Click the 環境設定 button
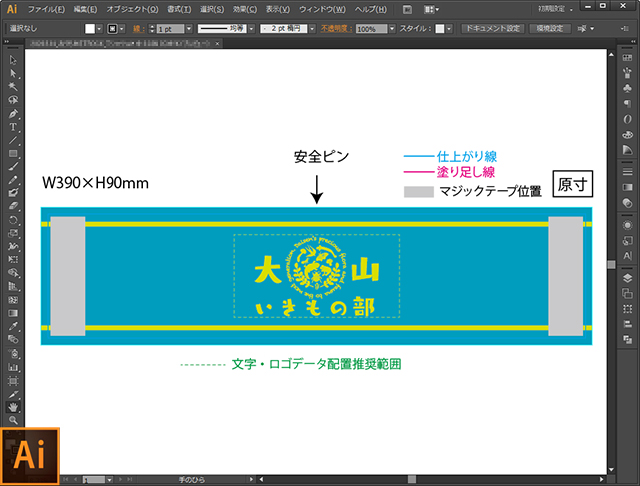Image resolution: width=640 pixels, height=486 pixels. pos(550,29)
